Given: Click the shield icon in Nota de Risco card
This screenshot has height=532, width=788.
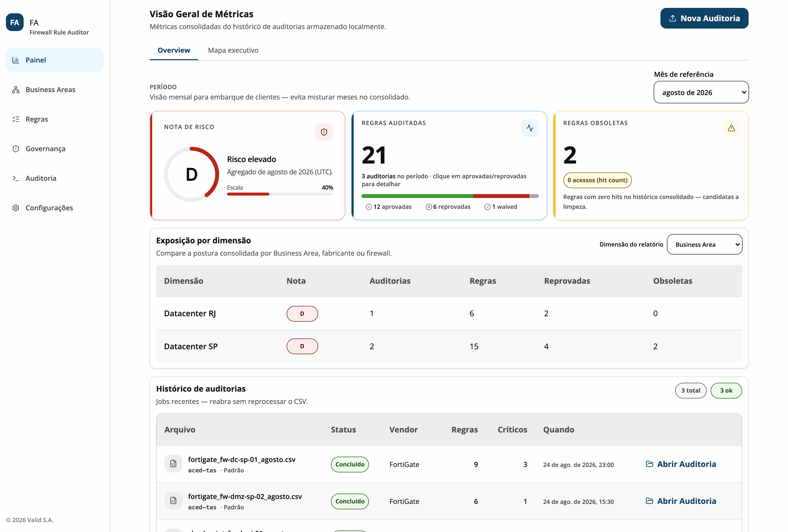Looking at the screenshot, I should (x=324, y=132).
